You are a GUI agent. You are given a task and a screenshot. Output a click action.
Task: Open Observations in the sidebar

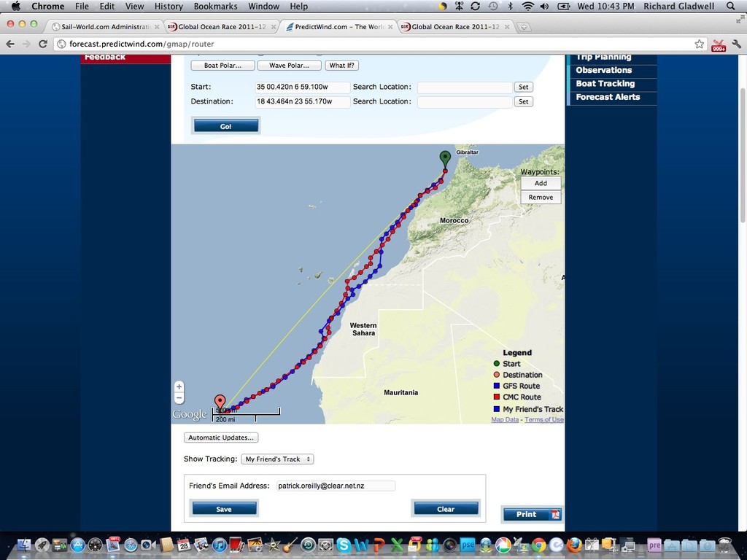click(603, 70)
